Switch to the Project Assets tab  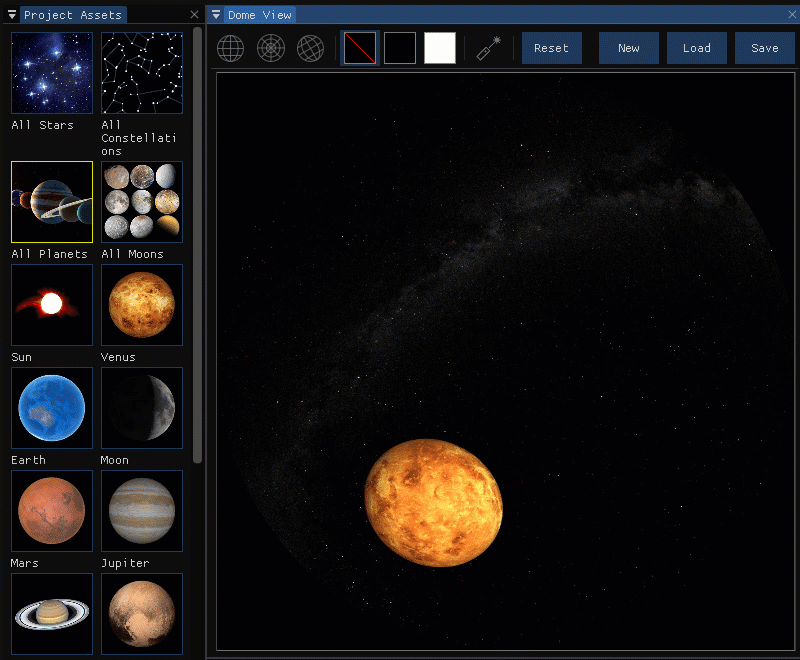73,15
